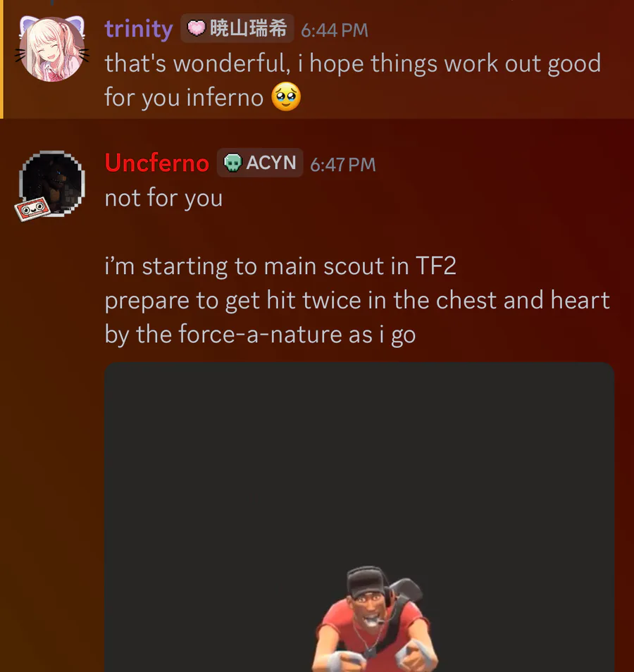This screenshot has height=672, width=634.
Task: Click the orange highlight bar beside trinity's message
Action: [x=1, y=59]
